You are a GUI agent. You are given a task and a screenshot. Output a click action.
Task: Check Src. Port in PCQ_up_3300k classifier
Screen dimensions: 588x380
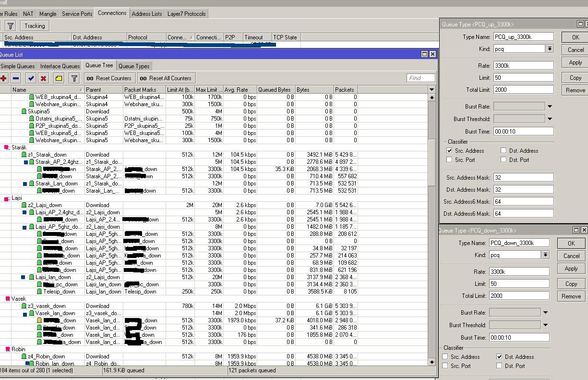[450, 159]
